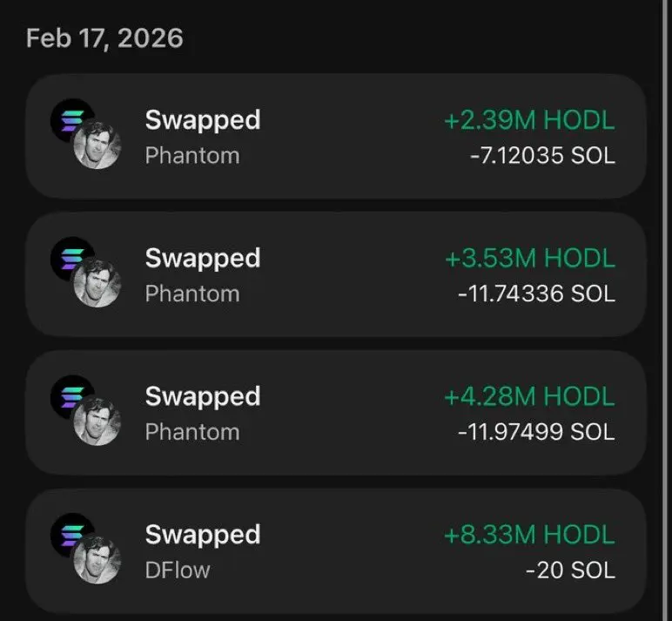Click the -11.97499 SOL amount
Screen dimensions: 672x621
[536, 432]
